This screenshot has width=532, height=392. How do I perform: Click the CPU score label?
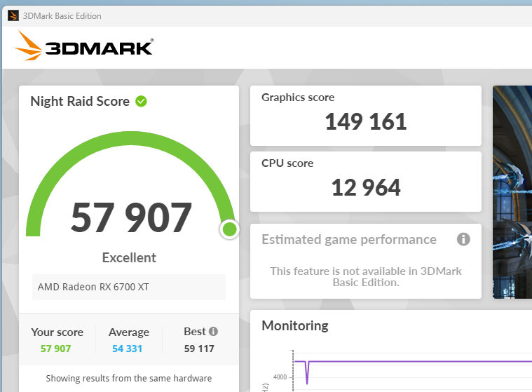(x=287, y=163)
